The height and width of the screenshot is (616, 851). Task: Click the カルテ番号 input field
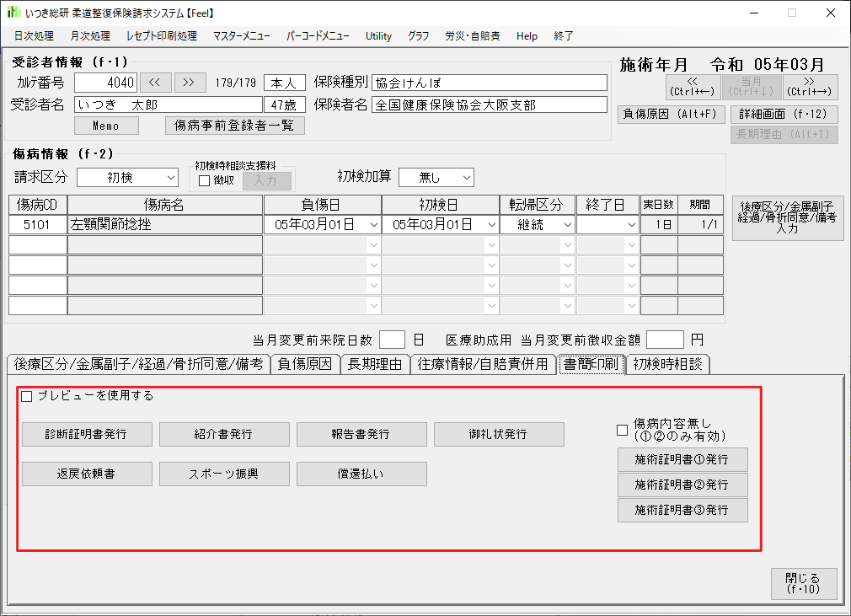[104, 83]
